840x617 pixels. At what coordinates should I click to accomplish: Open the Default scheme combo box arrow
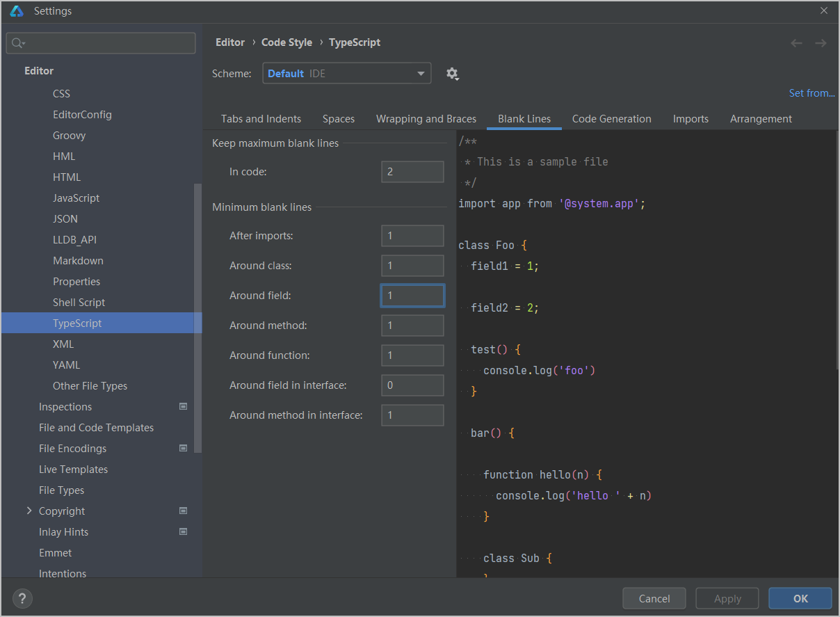[x=421, y=73]
